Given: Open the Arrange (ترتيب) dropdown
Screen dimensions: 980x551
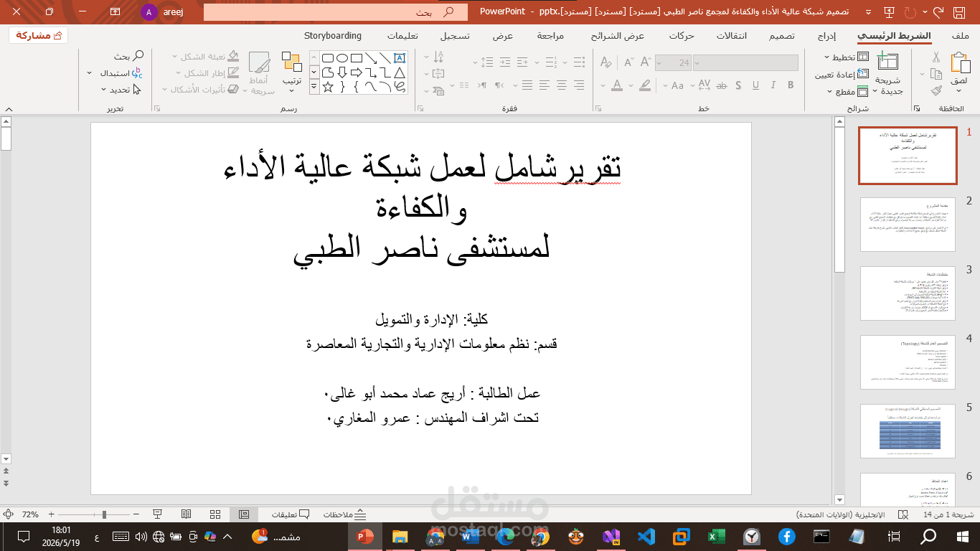Looking at the screenshot, I should (291, 72).
